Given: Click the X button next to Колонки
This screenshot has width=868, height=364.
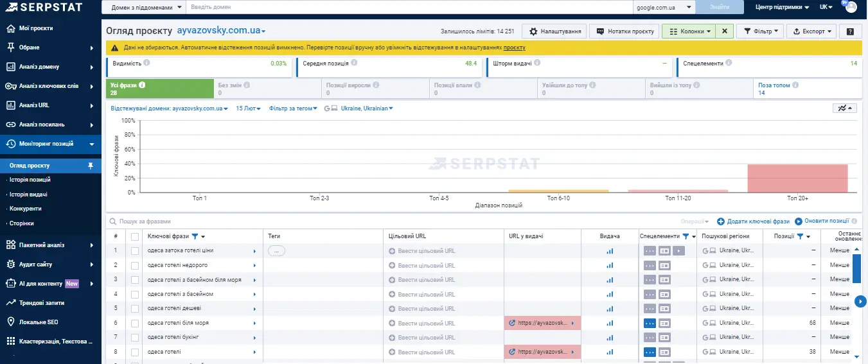Looking at the screenshot, I should 725,31.
